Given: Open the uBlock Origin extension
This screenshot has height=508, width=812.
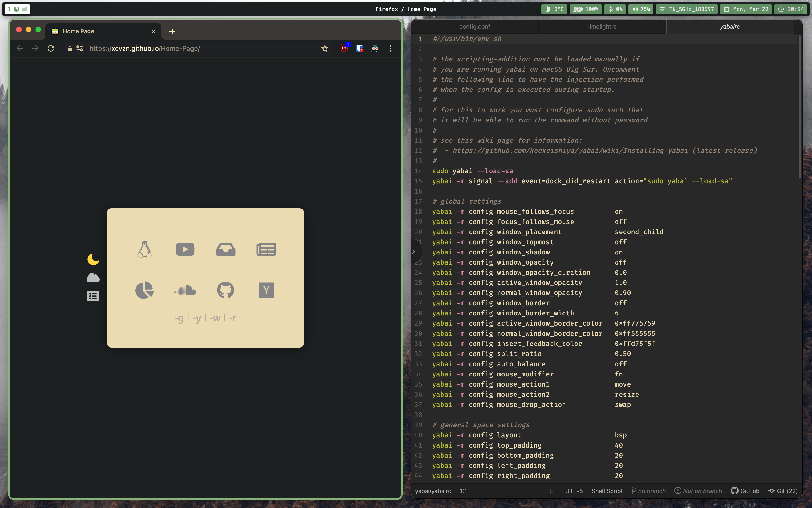Looking at the screenshot, I should [344, 48].
